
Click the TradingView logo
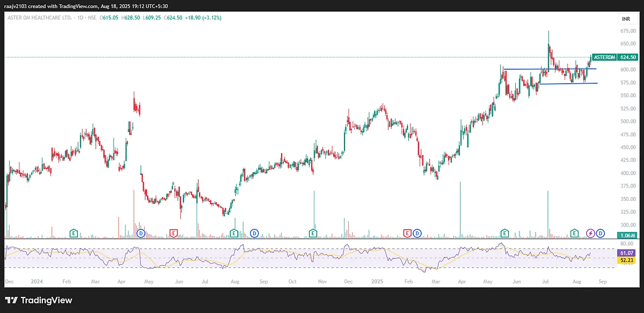pos(38,301)
